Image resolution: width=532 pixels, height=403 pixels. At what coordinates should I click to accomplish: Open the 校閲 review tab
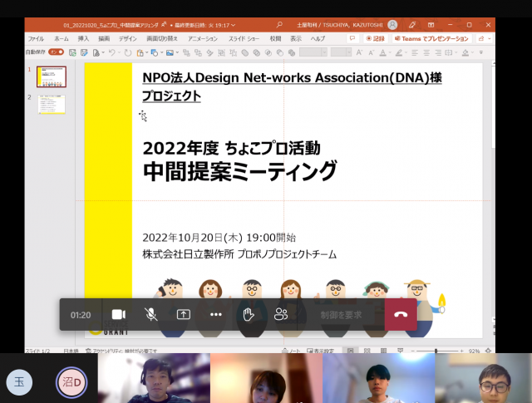click(x=275, y=39)
